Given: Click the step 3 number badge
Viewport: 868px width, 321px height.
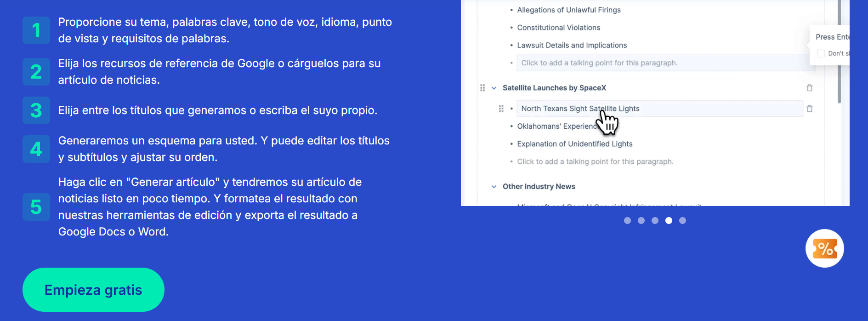Looking at the screenshot, I should 36,110.
